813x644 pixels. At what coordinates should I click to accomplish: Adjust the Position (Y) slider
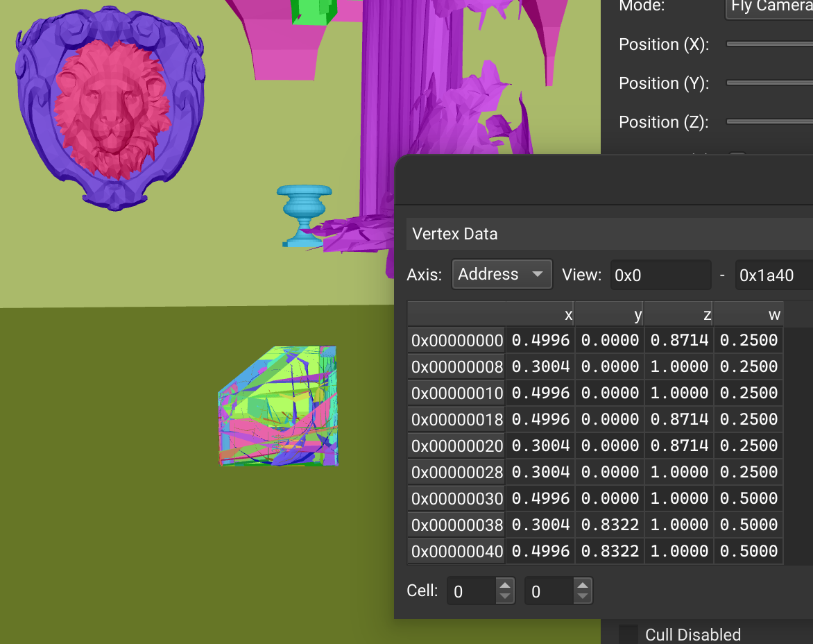tap(769, 83)
